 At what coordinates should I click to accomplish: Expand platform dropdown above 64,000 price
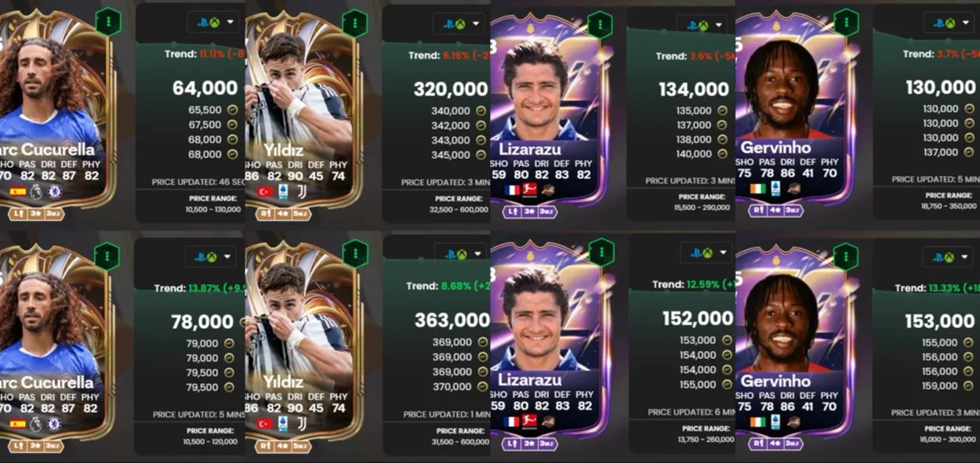(213, 22)
